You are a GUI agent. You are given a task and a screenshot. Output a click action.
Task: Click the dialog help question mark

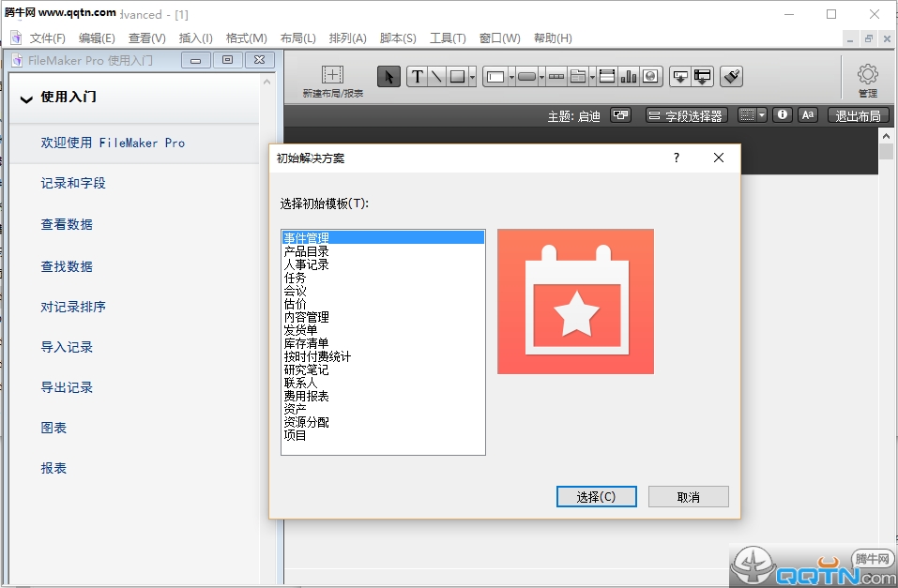(677, 158)
